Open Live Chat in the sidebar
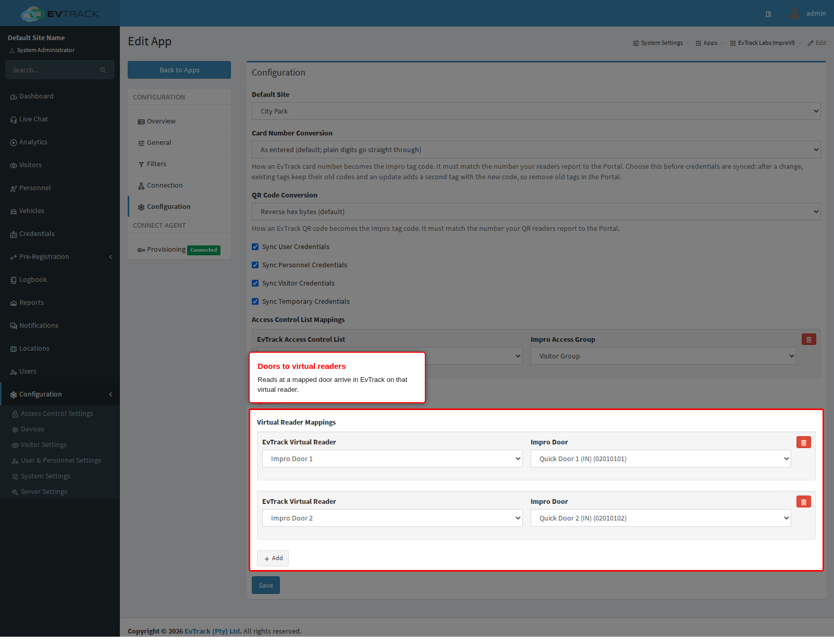The image size is (834, 644). (60, 119)
